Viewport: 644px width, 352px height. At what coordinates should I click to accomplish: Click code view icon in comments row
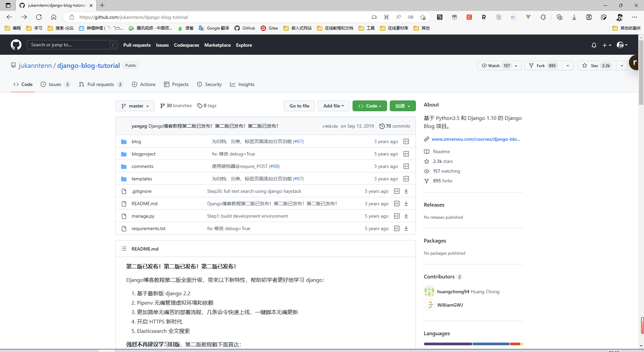[406, 166]
